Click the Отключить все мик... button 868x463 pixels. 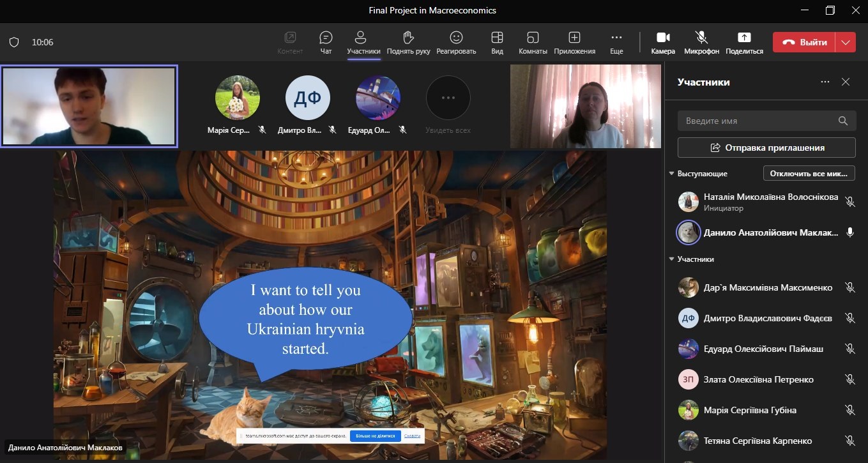809,174
